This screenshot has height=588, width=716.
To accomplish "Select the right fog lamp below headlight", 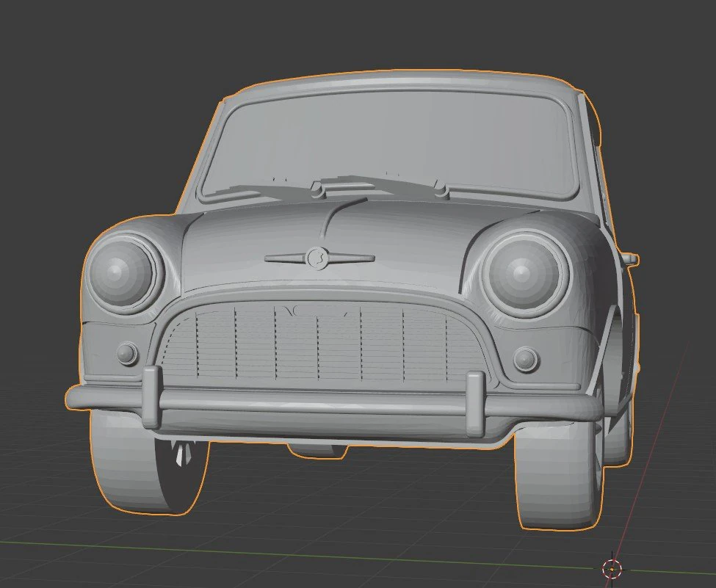I will click(524, 359).
